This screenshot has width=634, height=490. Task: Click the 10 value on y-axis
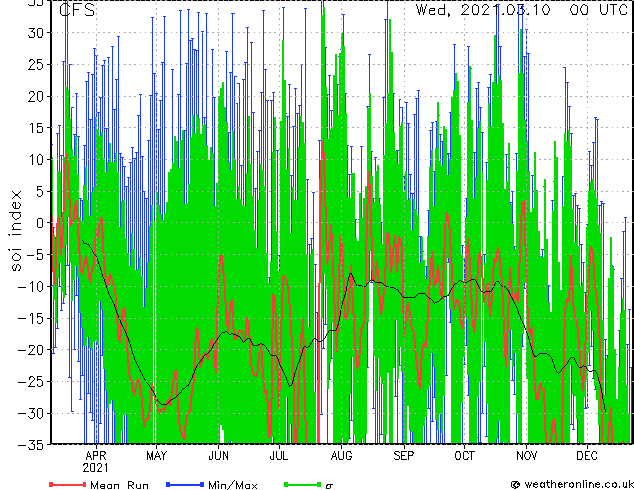(36, 160)
